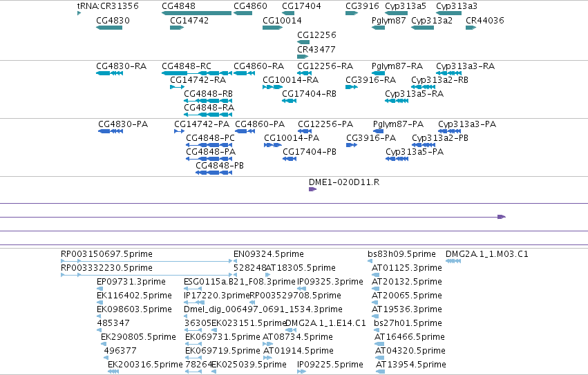
Task: Click the CG4848-PC protein label
Action: click(x=210, y=138)
